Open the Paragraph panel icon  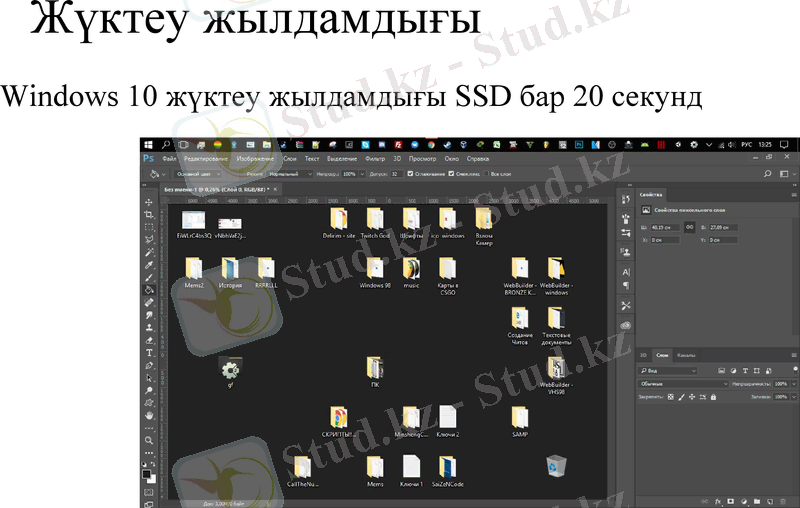click(x=626, y=285)
